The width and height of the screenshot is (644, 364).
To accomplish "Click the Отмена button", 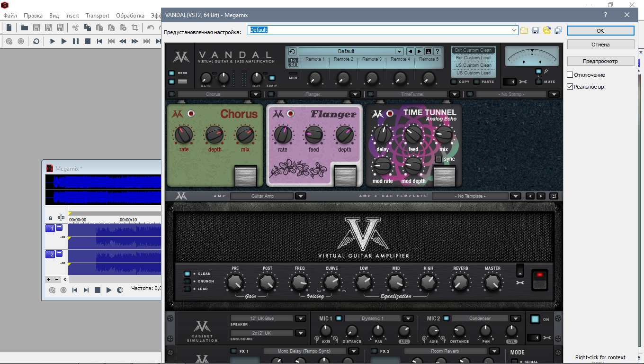I will (600, 45).
